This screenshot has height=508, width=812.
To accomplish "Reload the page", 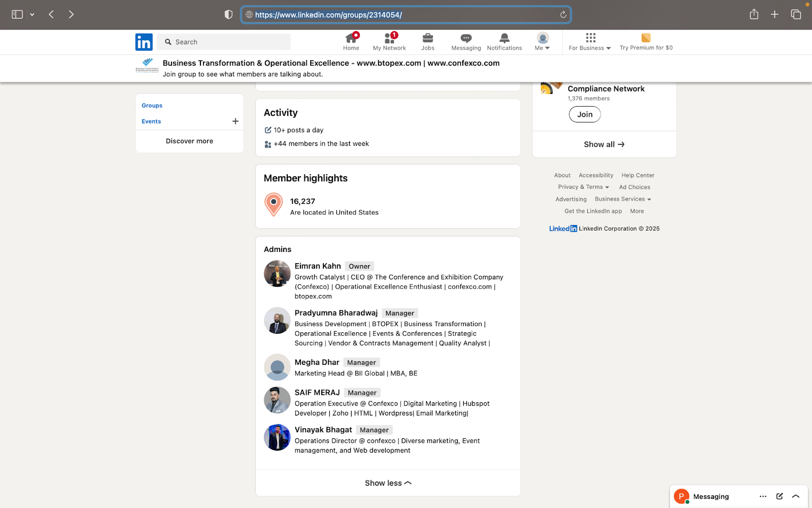I will point(563,15).
